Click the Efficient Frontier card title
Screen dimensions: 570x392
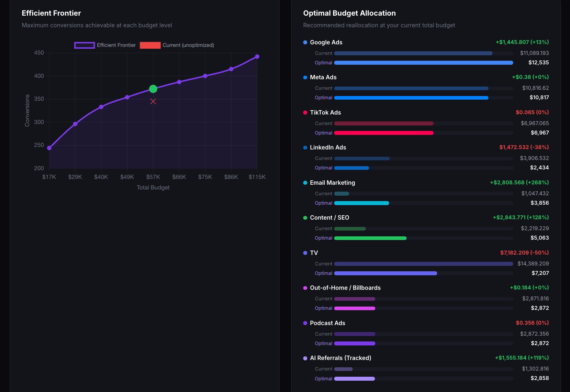pos(51,13)
